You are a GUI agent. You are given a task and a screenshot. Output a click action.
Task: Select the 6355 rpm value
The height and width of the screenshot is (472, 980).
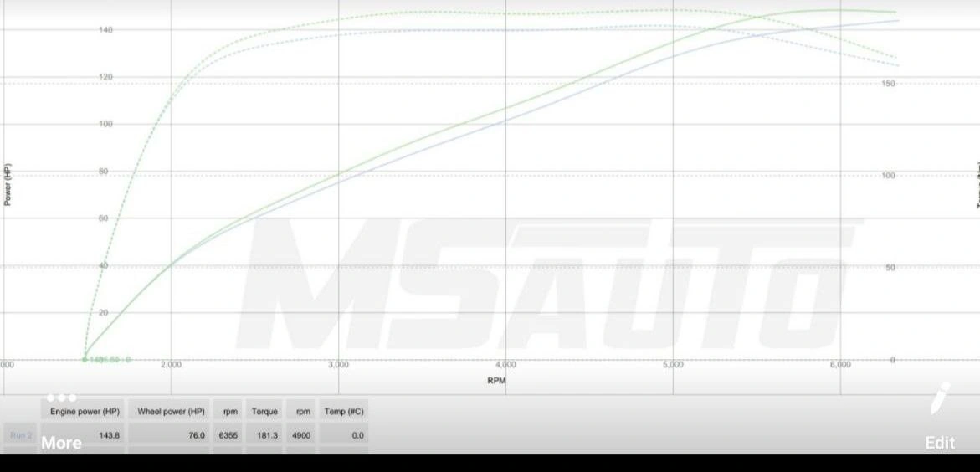(228, 435)
